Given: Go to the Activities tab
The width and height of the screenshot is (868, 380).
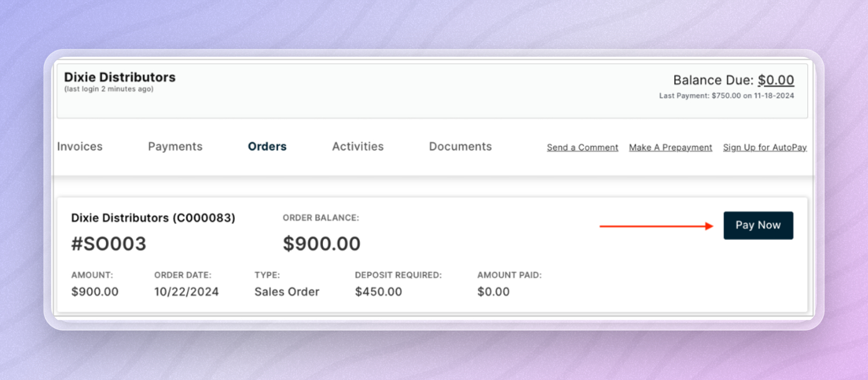Looking at the screenshot, I should tap(358, 147).
